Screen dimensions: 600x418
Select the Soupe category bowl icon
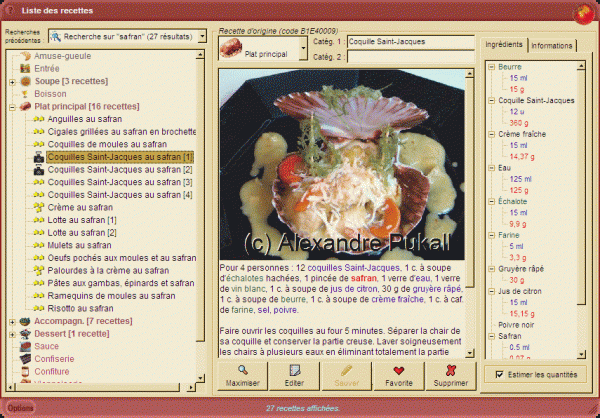(x=26, y=80)
